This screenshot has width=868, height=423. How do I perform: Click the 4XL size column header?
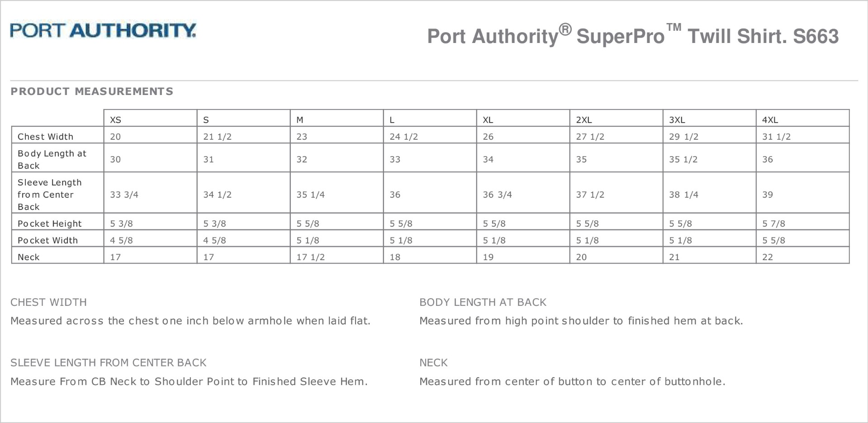tap(770, 120)
